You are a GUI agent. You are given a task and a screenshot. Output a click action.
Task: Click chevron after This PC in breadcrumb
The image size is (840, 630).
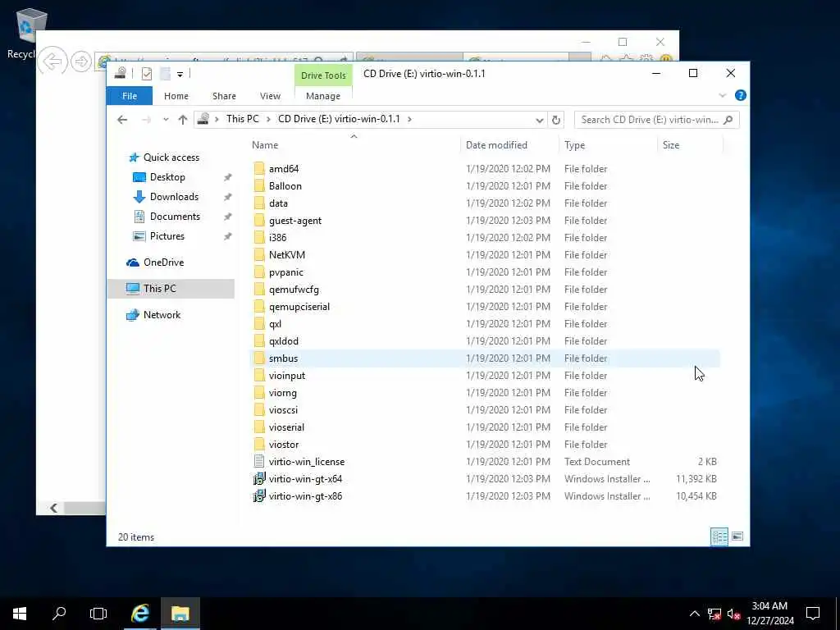tap(268, 119)
